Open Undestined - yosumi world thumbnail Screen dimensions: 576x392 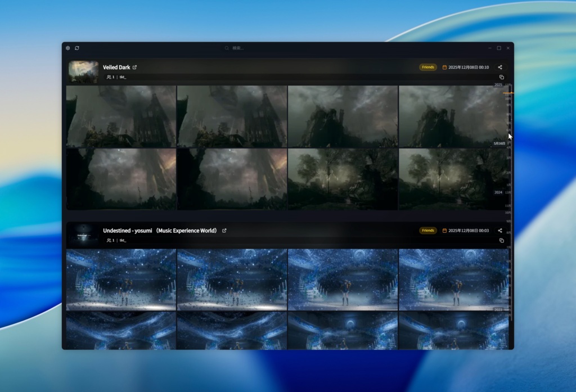[83, 235]
